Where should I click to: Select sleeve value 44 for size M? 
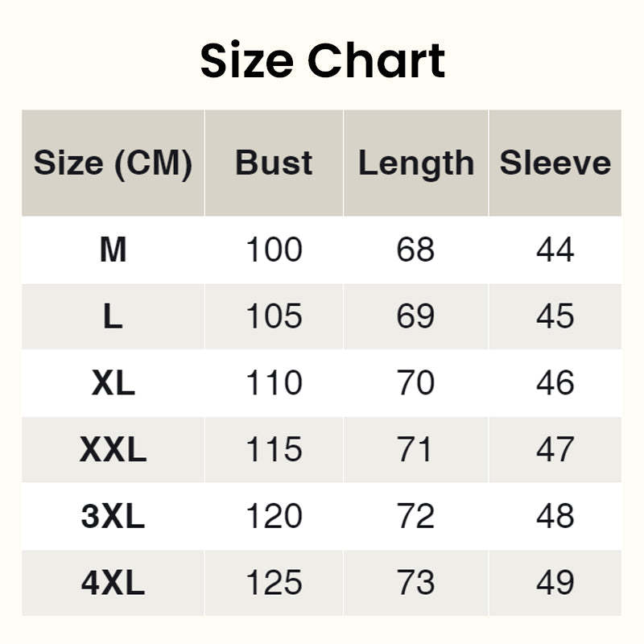[x=555, y=250]
